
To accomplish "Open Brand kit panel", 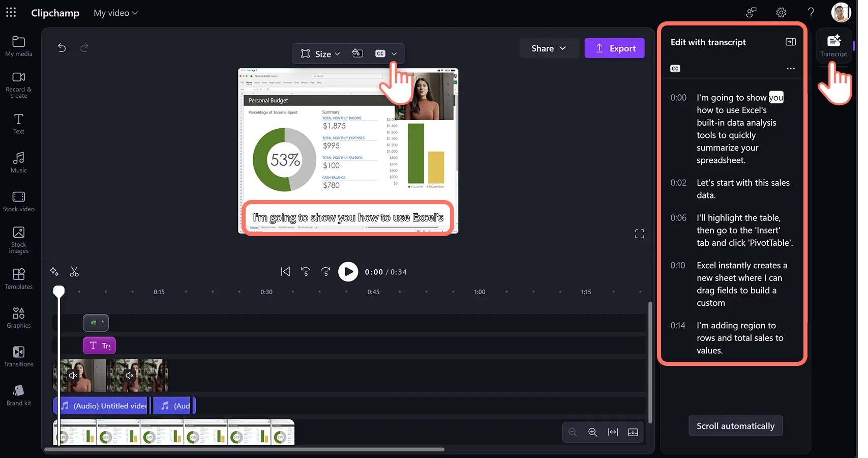I will (x=19, y=395).
